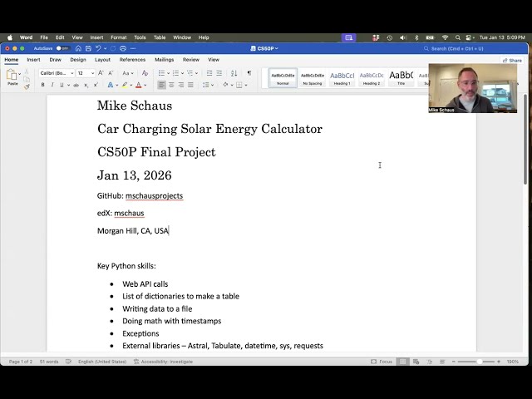This screenshot has height=399, width=532.
Task: Open the Table menu in menu bar
Action: tap(160, 37)
